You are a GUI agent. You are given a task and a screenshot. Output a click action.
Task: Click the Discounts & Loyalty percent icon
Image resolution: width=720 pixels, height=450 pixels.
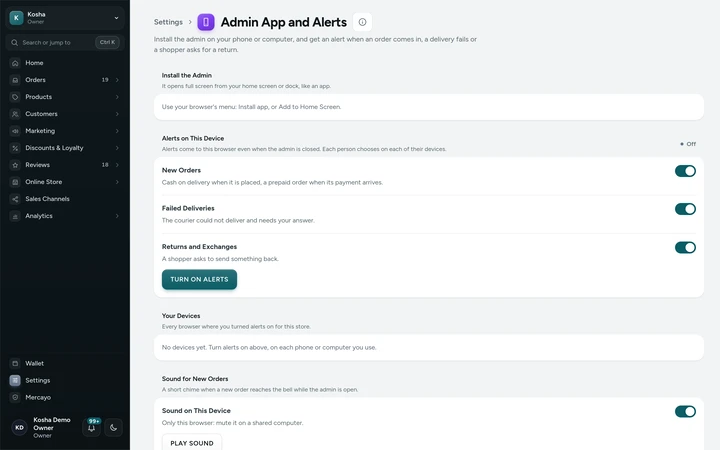coord(15,148)
